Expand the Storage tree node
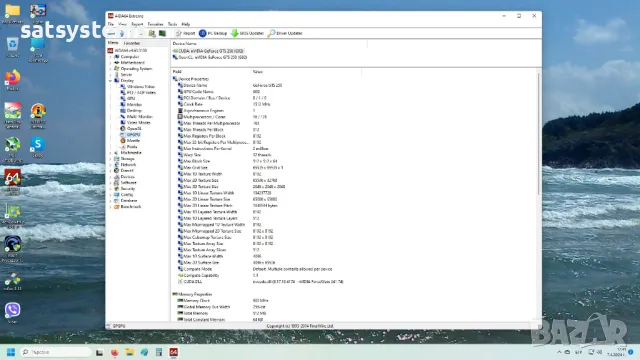Image resolution: width=640 pixels, height=360 pixels. [110, 159]
